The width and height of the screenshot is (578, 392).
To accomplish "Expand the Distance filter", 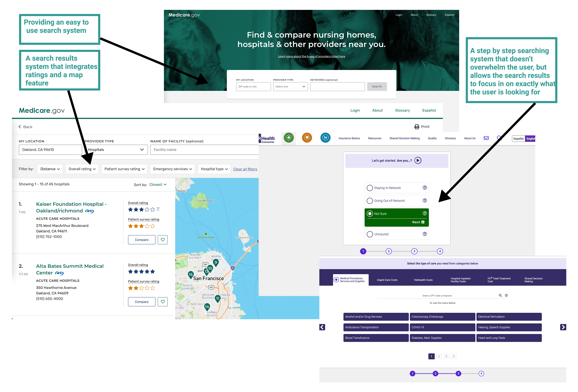I will click(x=50, y=169).
